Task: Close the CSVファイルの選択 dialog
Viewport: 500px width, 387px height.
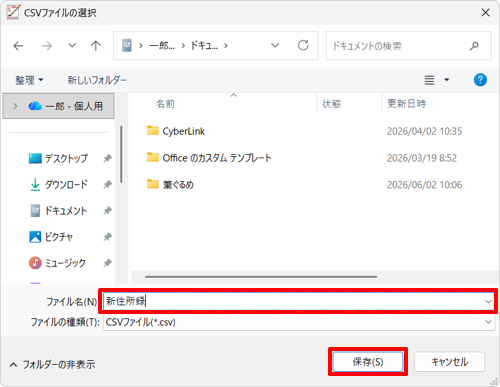Action: point(485,13)
